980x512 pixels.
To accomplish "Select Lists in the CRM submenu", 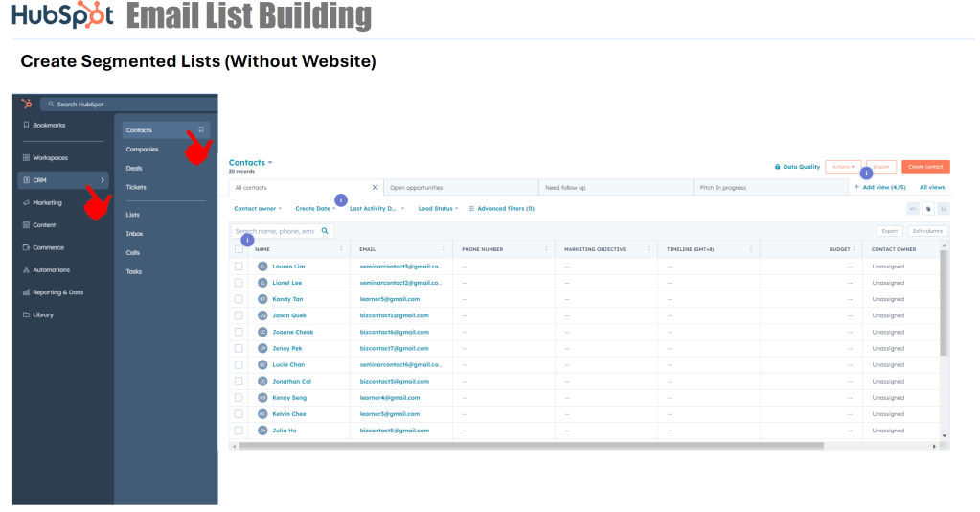I will click(133, 215).
